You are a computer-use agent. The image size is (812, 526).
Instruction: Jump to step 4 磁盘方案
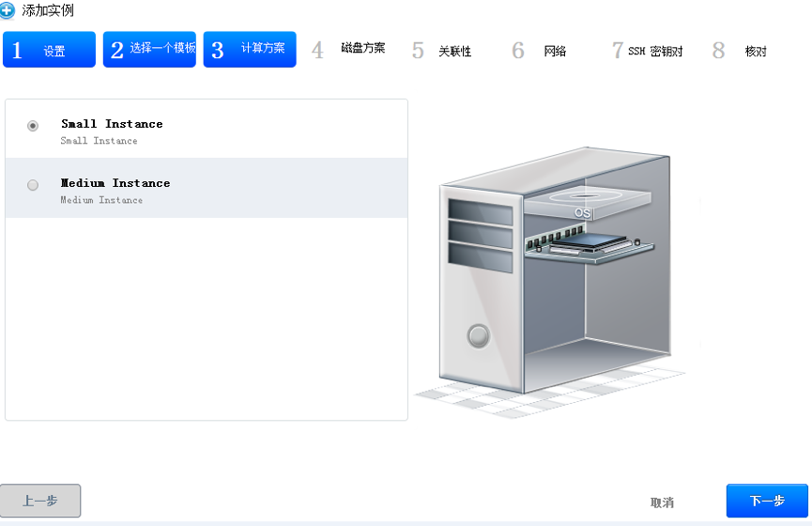coord(349,49)
